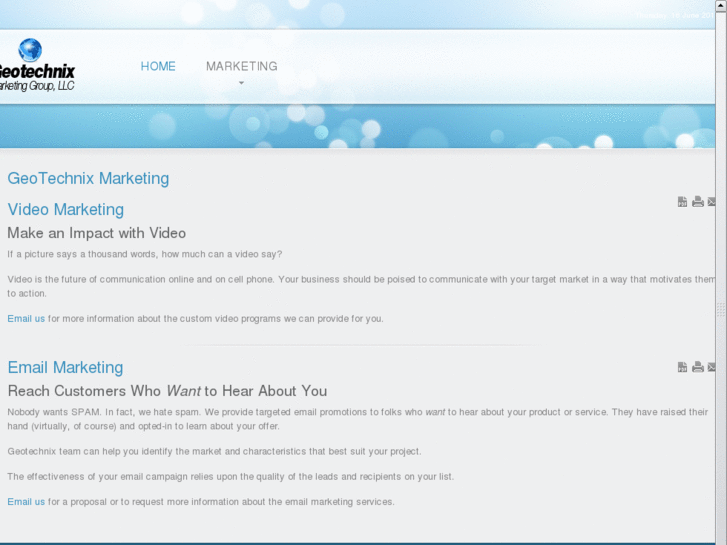Open PDF icon for Video Marketing article

click(x=682, y=202)
